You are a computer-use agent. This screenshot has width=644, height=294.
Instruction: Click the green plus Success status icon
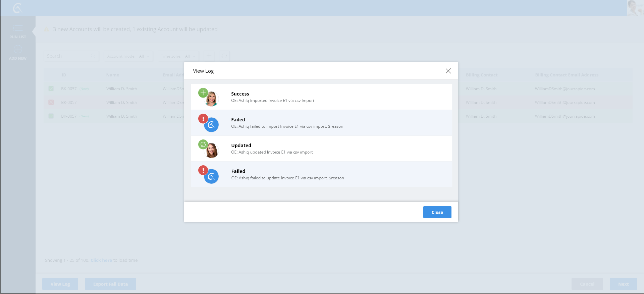click(203, 93)
